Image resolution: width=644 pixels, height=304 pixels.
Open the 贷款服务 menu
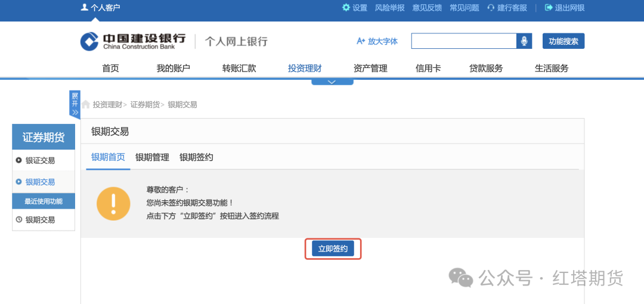(x=486, y=69)
